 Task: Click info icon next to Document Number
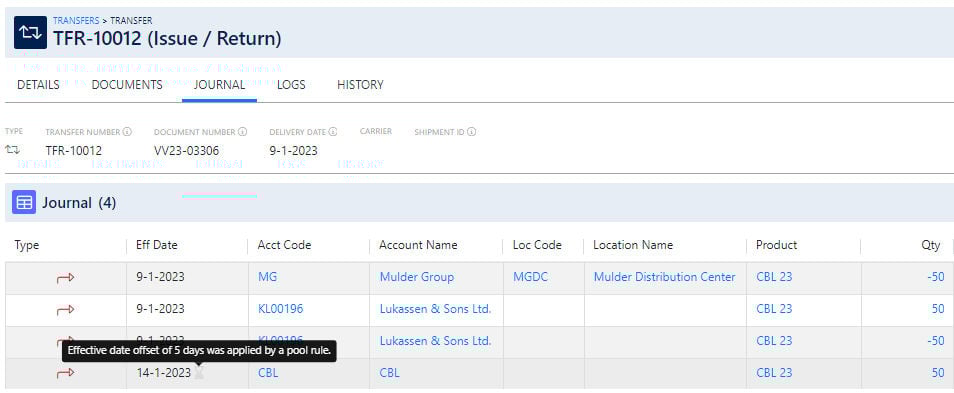tap(243, 131)
